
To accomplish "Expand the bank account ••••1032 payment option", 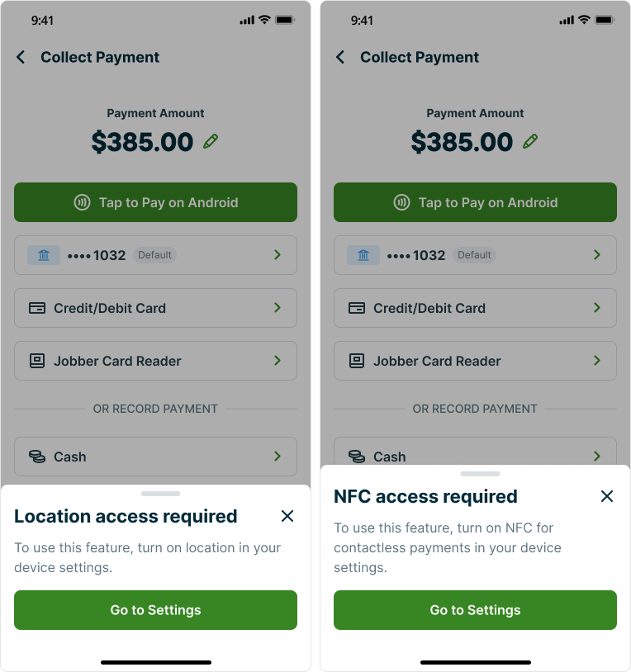I will 277,255.
